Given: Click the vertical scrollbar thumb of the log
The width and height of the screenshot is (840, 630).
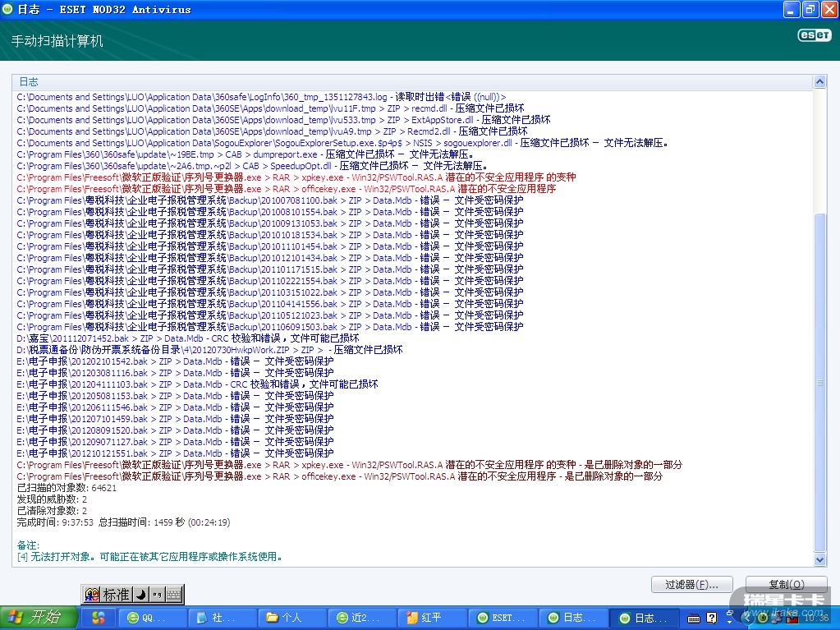Looking at the screenshot, I should coord(819,382).
